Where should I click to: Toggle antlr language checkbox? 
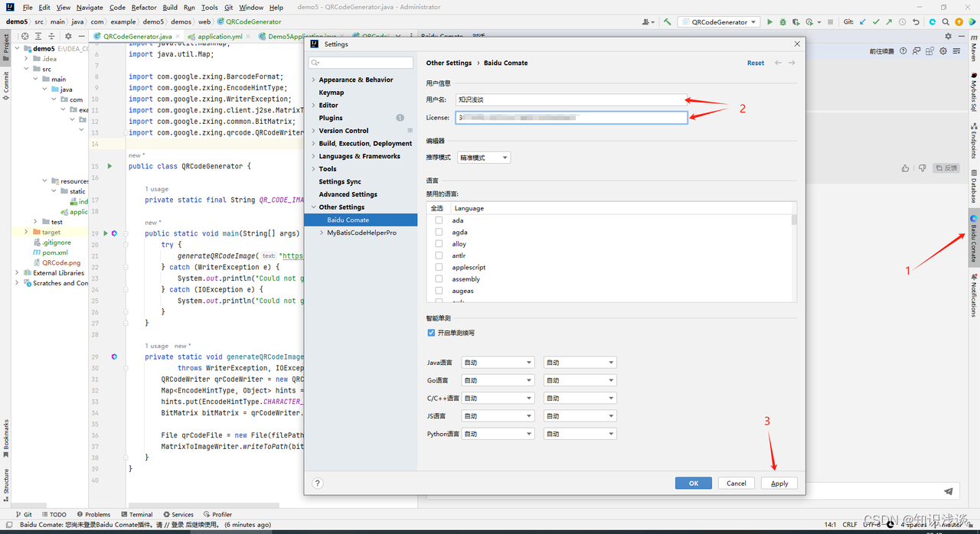(439, 256)
